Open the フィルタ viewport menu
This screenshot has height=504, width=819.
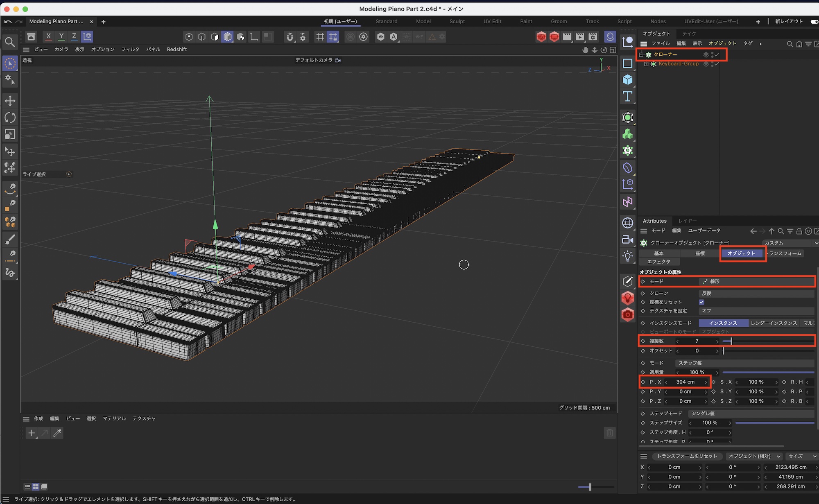(x=130, y=49)
